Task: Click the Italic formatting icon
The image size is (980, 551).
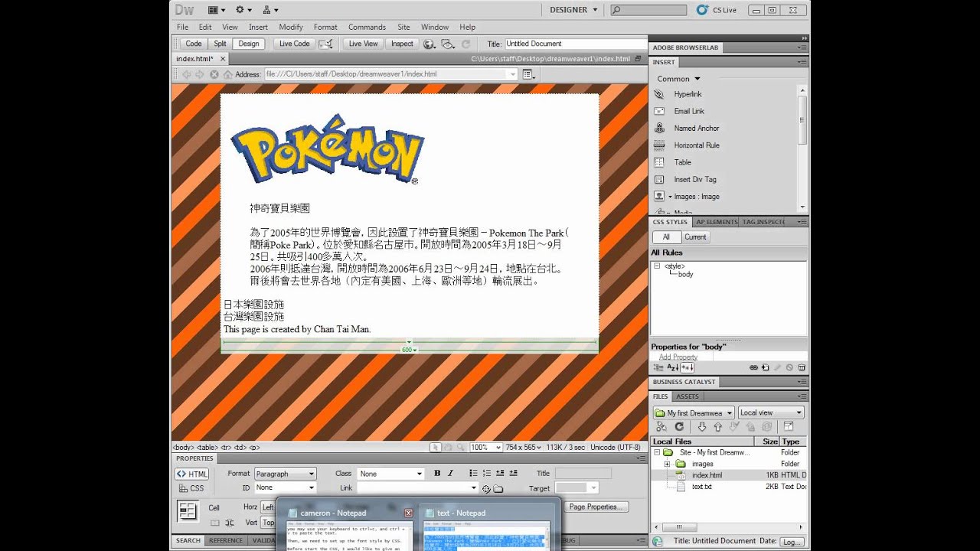Action: (x=450, y=473)
